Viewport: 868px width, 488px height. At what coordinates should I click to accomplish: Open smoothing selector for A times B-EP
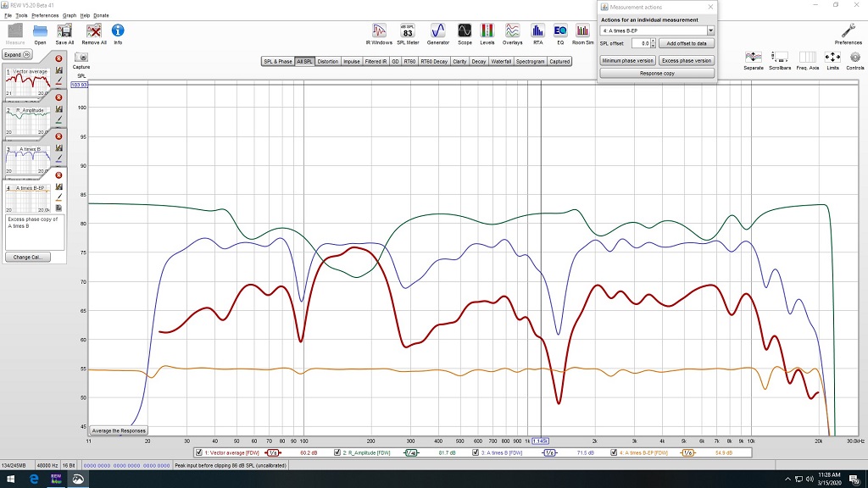pos(687,452)
